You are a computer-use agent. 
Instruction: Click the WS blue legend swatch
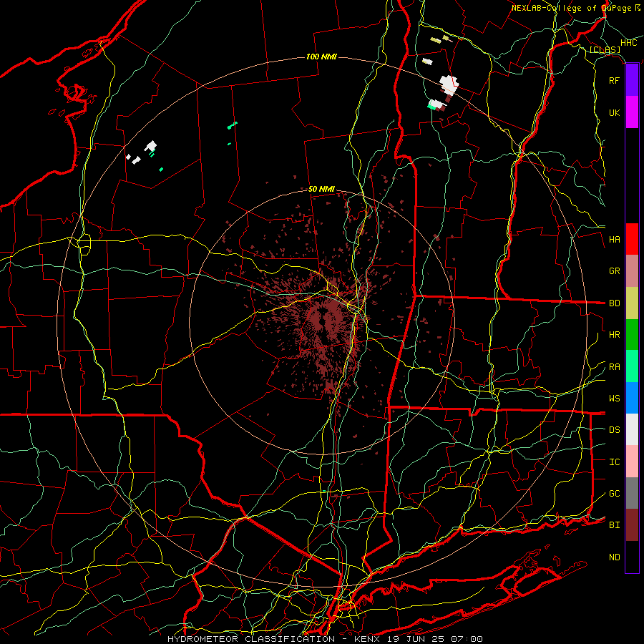tap(632, 398)
